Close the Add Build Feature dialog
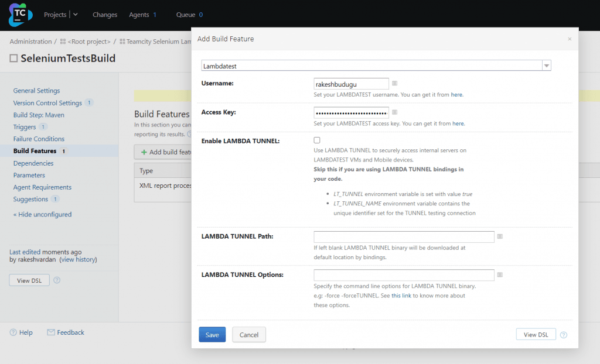Screen dimensions: 600x364 coord(569,39)
